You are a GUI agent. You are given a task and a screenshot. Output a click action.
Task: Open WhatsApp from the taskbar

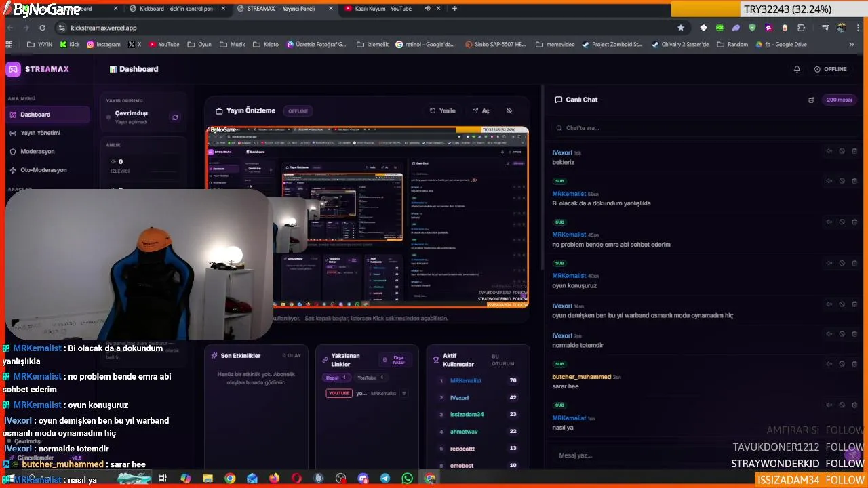(407, 479)
